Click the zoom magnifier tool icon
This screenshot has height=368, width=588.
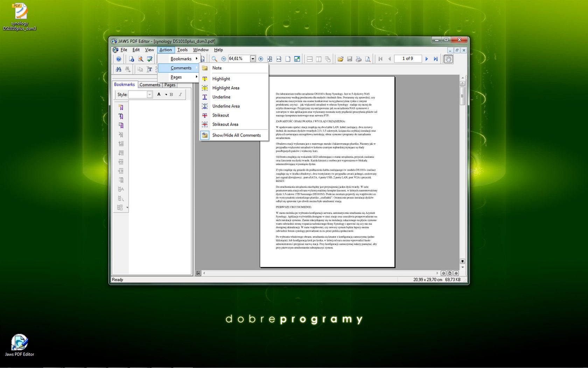point(214,59)
